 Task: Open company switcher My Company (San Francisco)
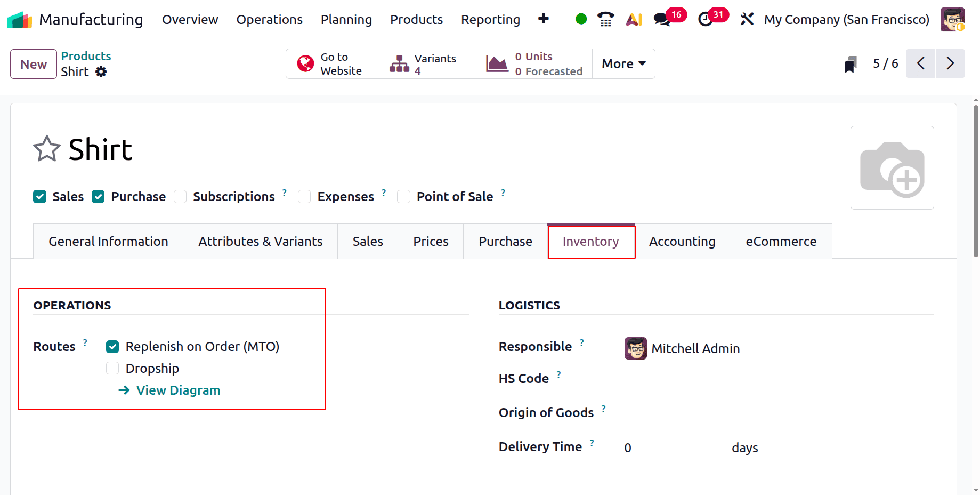point(846,20)
